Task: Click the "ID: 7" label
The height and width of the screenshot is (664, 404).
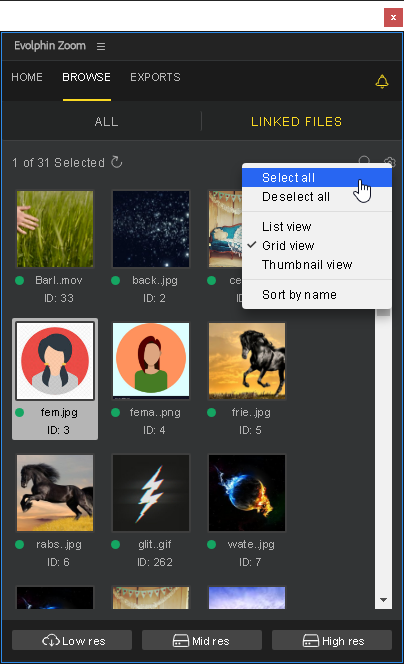Action: [250, 562]
